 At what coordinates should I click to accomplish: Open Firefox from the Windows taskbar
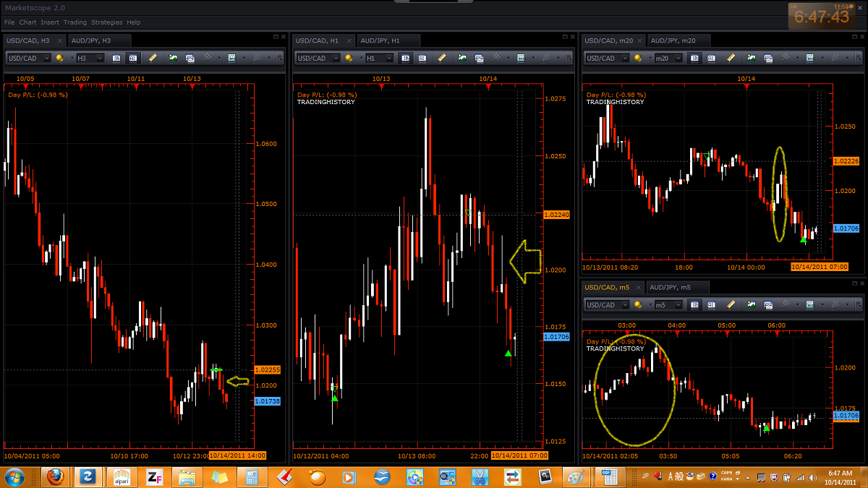[x=56, y=477]
